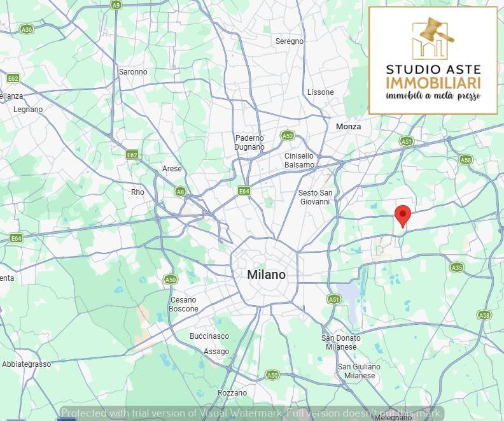Click the A50 shield above Cesano Boscone
Screen dimensions: 504x421
(x=171, y=280)
